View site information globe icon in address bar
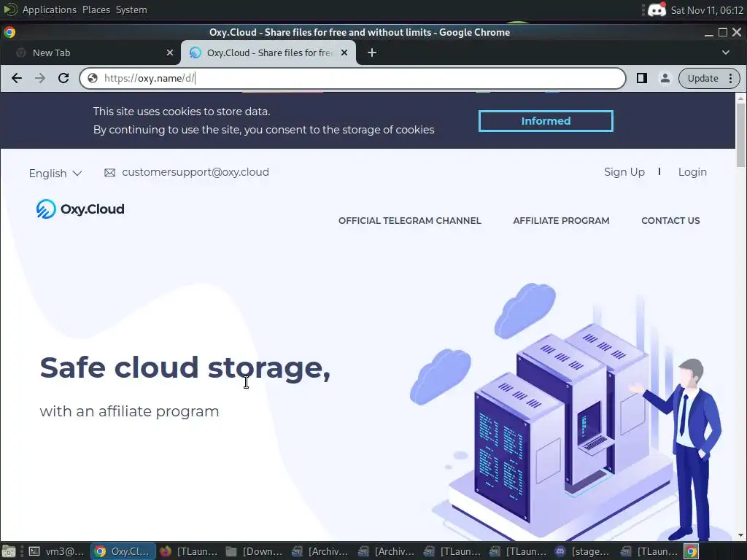747x560 pixels. pyautogui.click(x=93, y=78)
